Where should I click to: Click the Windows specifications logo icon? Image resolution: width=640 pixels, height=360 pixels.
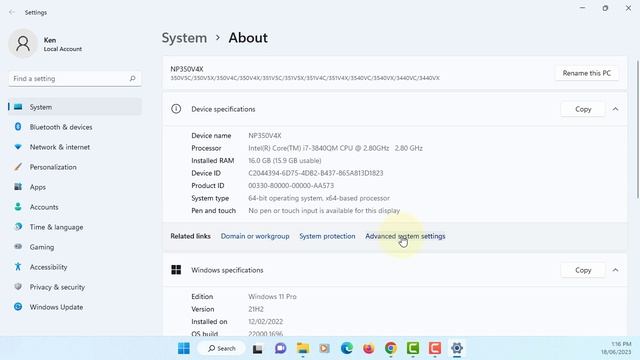click(176, 270)
